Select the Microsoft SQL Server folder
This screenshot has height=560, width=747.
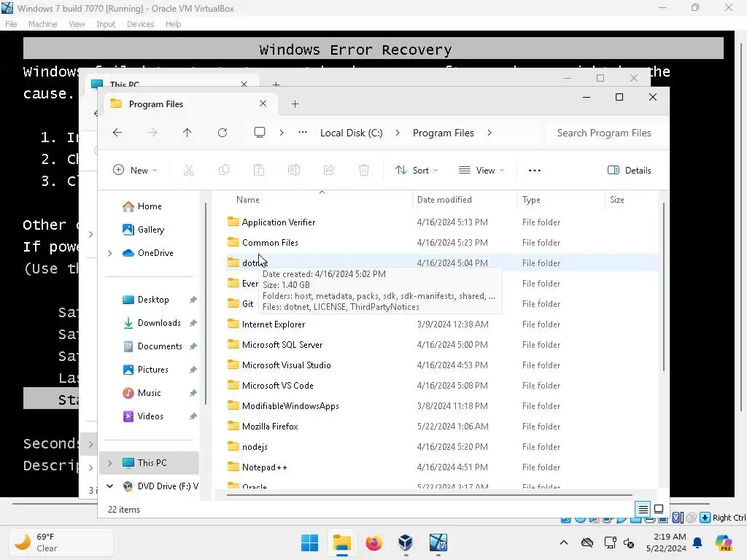pos(441,345)
